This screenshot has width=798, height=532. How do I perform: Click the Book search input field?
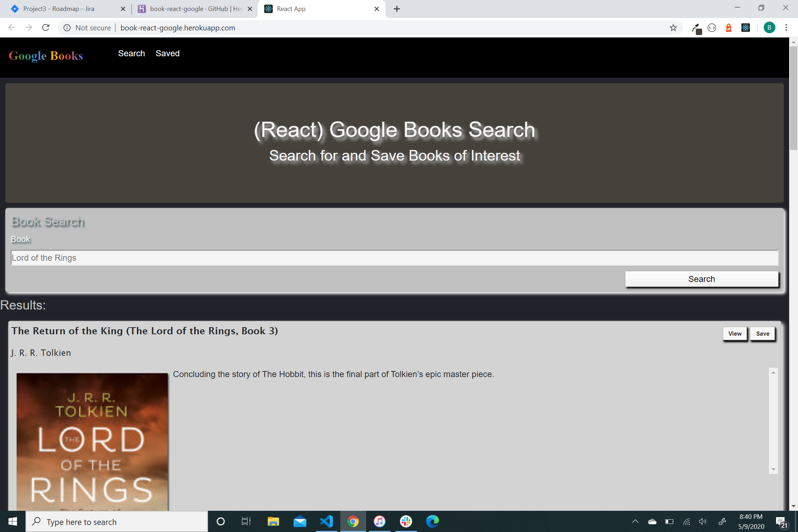point(394,258)
